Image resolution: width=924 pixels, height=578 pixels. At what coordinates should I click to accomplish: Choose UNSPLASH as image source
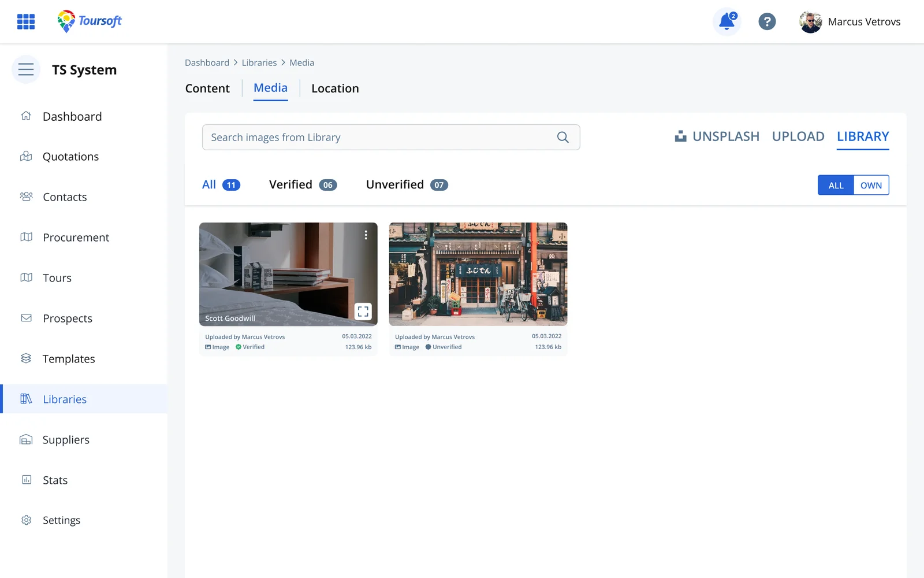point(717,136)
